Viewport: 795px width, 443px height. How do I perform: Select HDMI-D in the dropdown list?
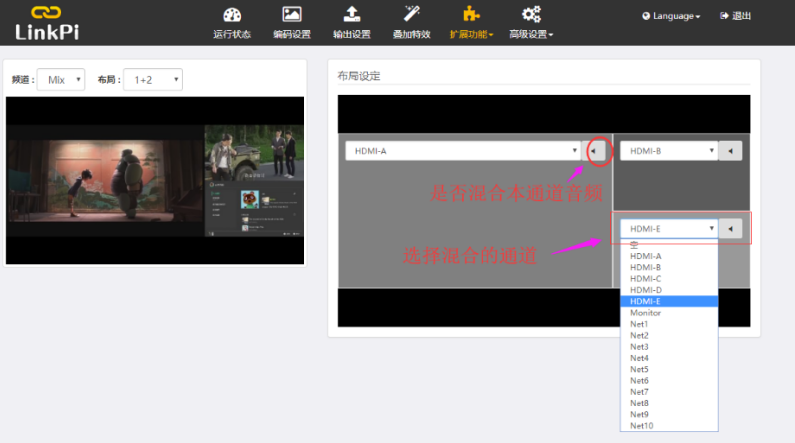click(x=669, y=290)
